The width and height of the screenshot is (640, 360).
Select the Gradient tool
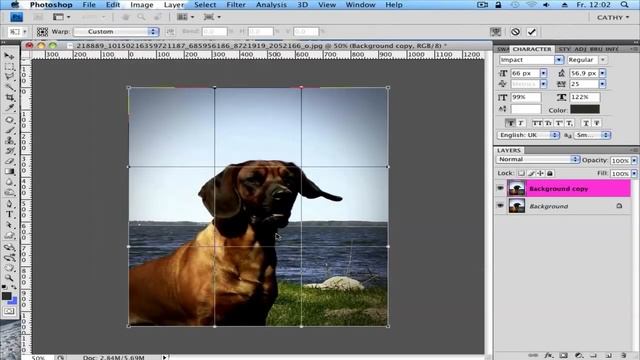coord(9,172)
